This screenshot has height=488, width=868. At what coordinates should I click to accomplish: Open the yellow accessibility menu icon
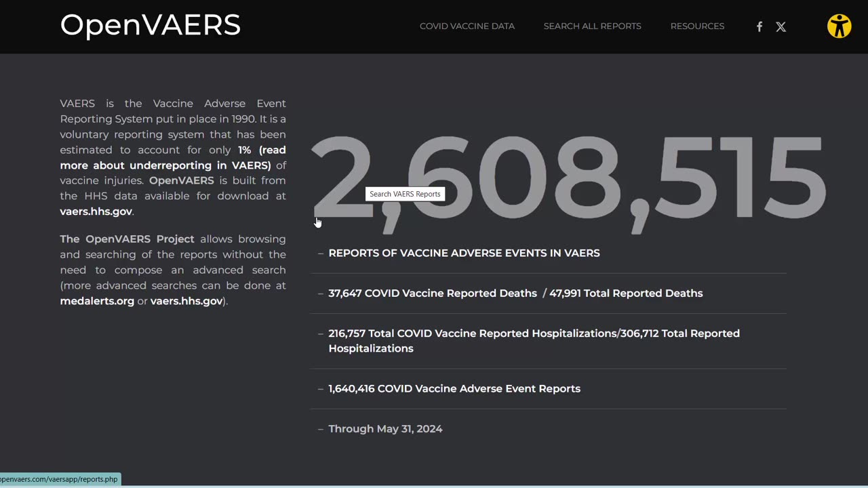[840, 26]
